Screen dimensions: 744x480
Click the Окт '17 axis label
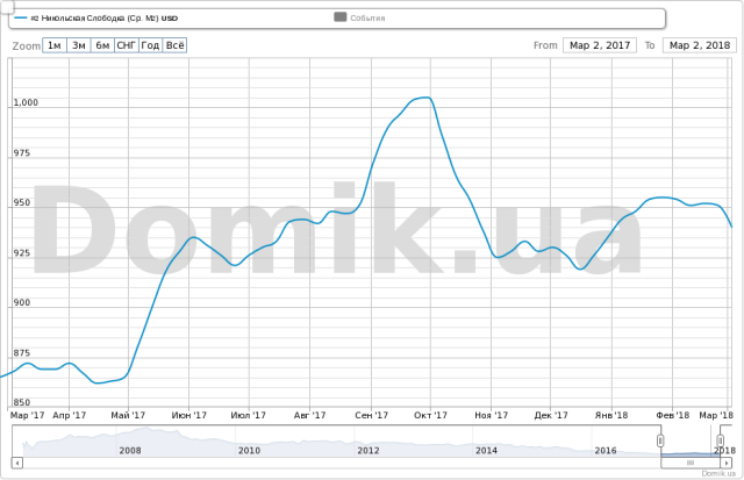430,415
